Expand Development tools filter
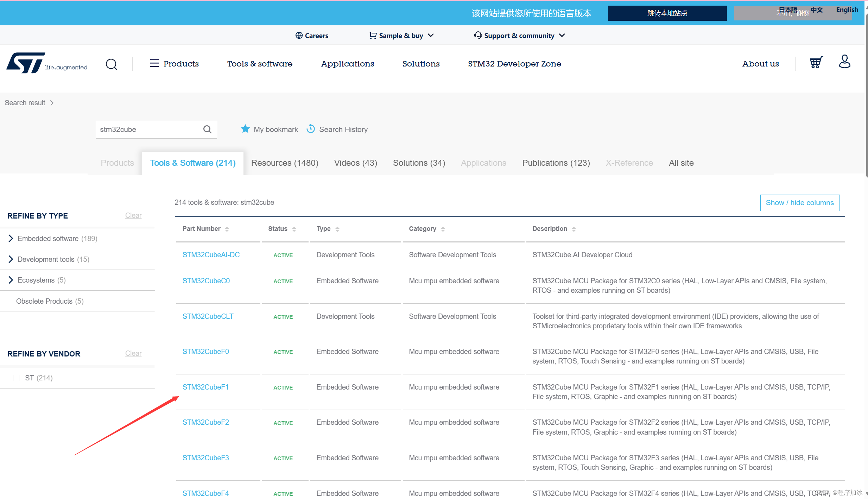Viewport: 868px width, 499px height. coord(11,259)
